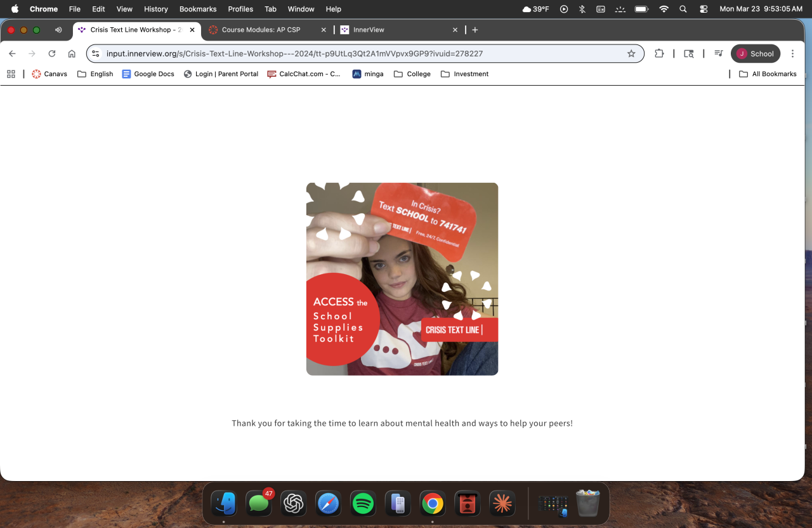
Task: Open the School profile button
Action: 756,54
